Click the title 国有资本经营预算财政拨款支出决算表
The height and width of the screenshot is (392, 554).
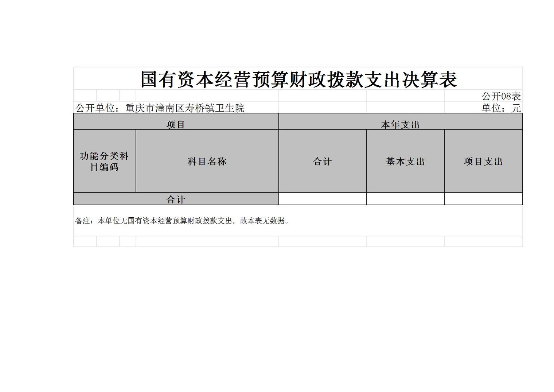coord(299,79)
